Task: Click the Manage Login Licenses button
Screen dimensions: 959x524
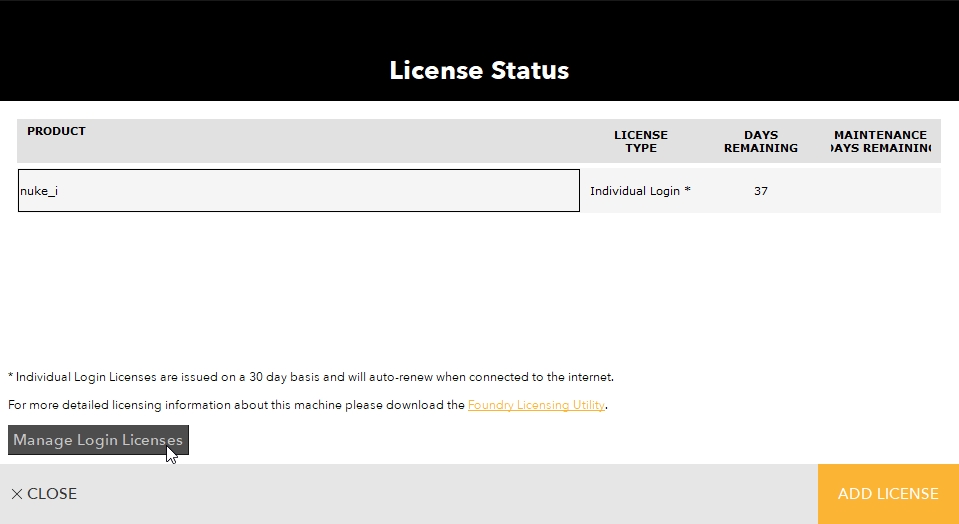Action: (98, 440)
